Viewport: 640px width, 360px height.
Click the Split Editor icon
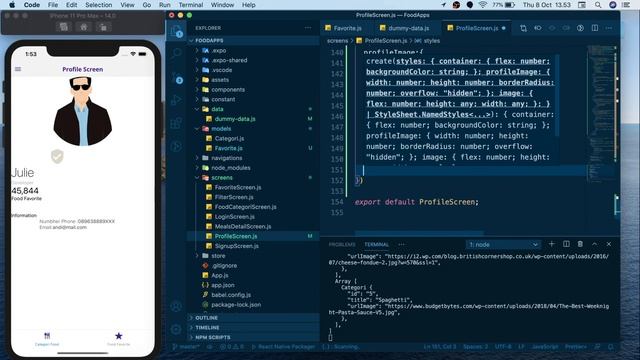[595, 28]
